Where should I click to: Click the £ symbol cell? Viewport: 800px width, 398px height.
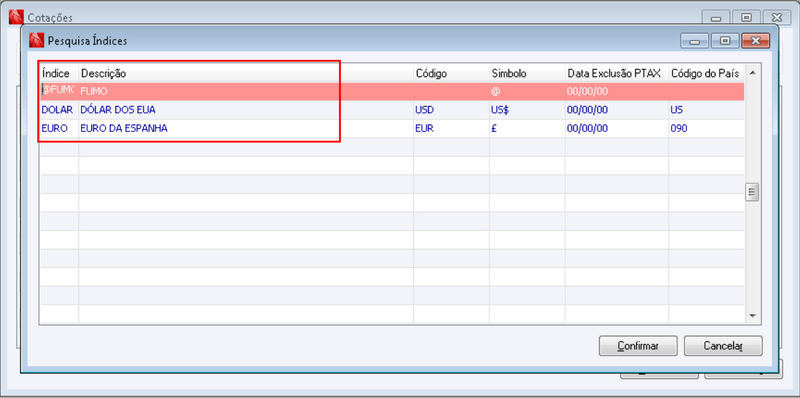point(527,129)
